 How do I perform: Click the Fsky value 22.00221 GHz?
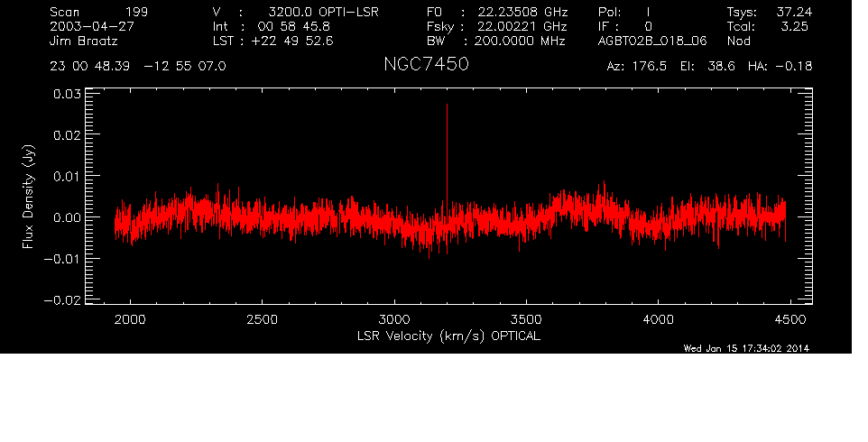coord(521,26)
